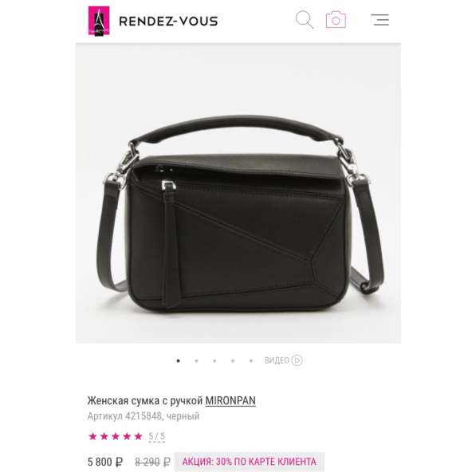Image resolution: width=476 pixels, height=476 pixels.
Task: Play the product video icon
Action: tap(297, 360)
